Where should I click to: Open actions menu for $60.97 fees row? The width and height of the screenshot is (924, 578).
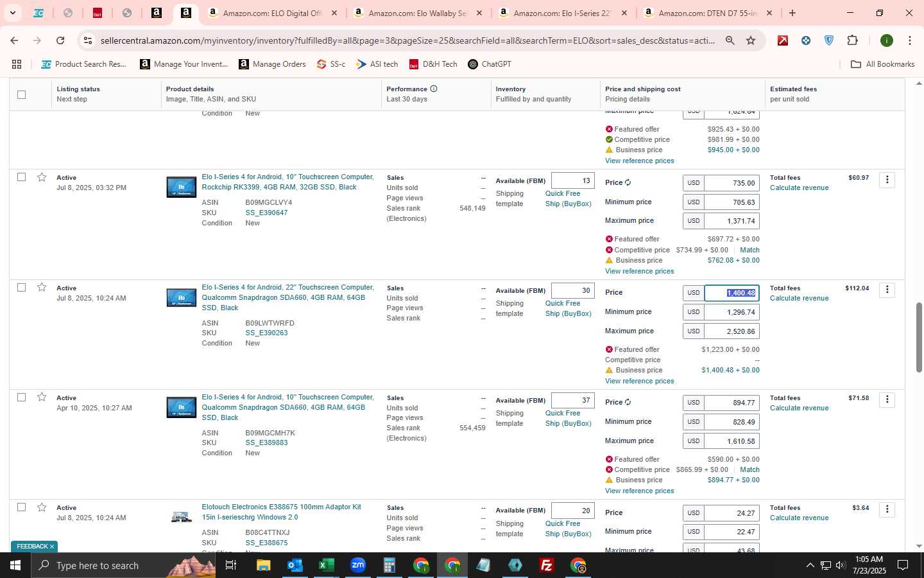[887, 180]
